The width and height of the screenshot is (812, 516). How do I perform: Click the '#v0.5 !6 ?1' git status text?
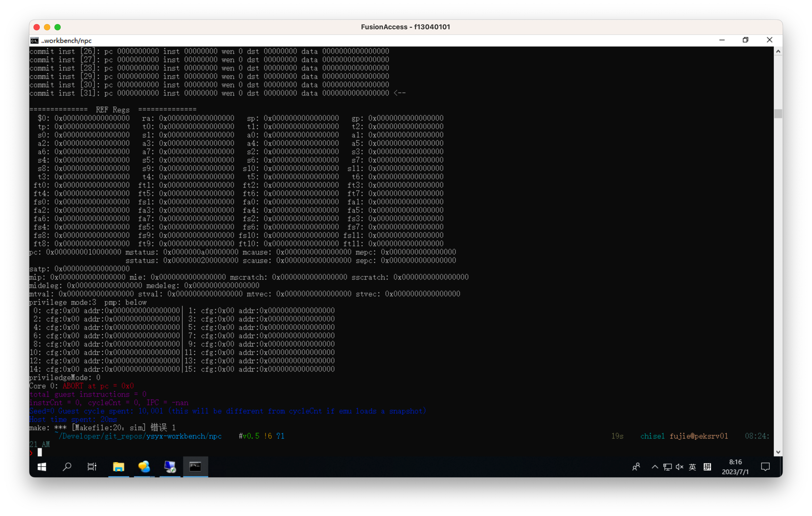point(262,436)
